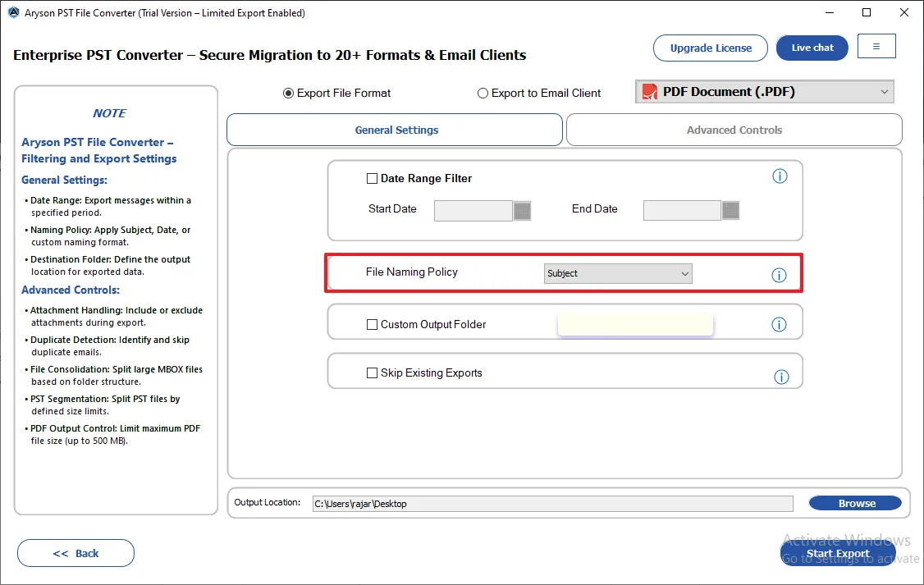Enable the Skip Existing Exports checkbox

[372, 373]
